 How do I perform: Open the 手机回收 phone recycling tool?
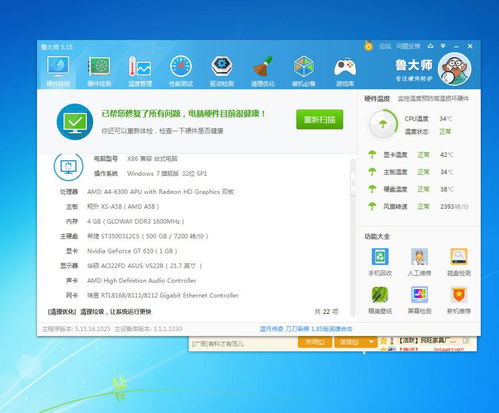380,262
